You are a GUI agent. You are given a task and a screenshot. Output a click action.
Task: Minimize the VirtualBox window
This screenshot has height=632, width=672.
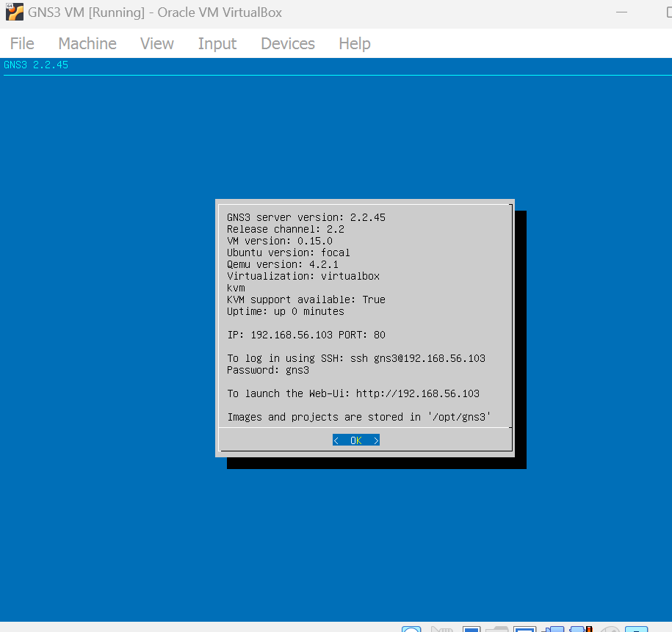621,12
